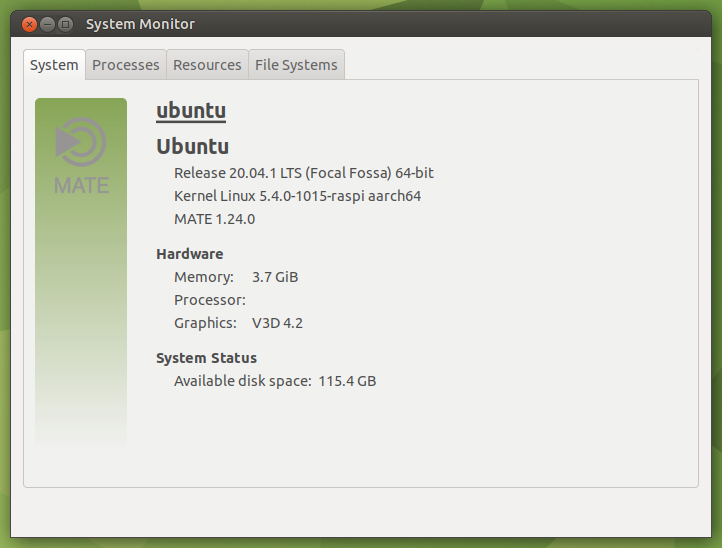Viewport: 722px width, 548px height.
Task: Select the 3.7 GiB memory value
Action: click(x=275, y=277)
